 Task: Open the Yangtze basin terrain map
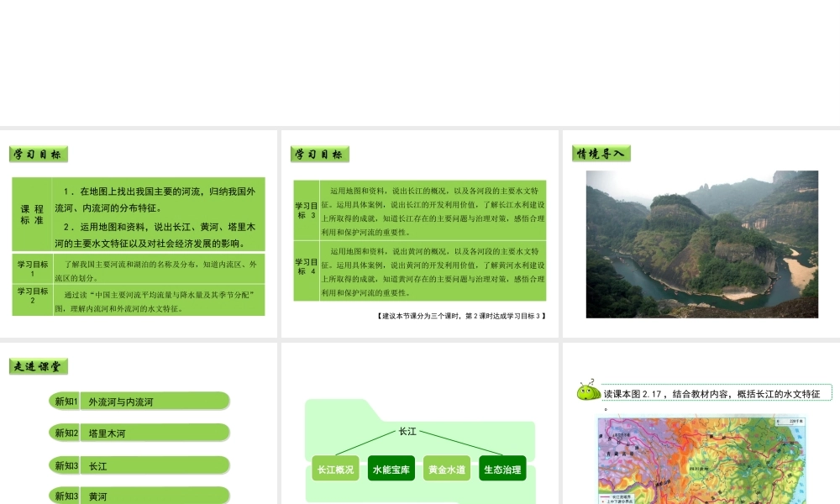[x=701, y=460]
